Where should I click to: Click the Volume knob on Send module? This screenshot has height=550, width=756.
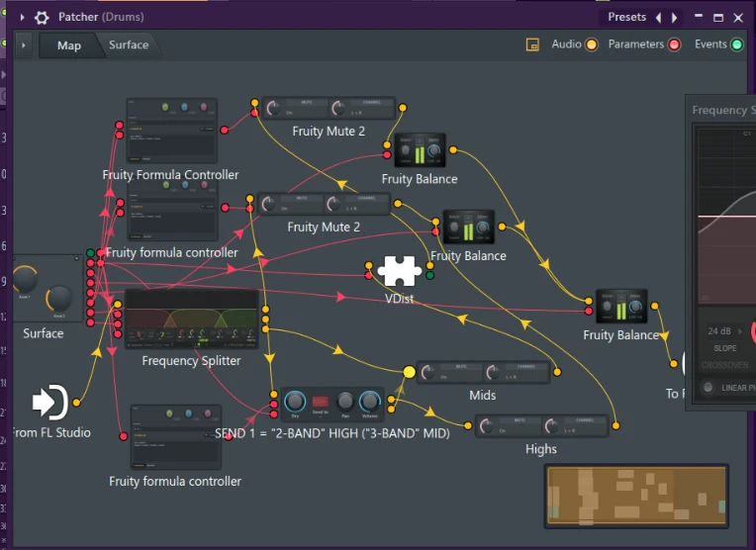[369, 402]
